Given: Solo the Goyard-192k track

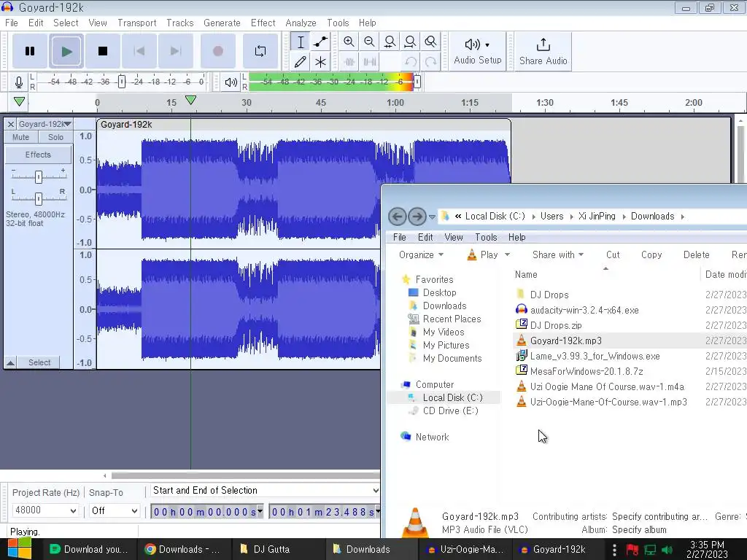Looking at the screenshot, I should click(55, 137).
